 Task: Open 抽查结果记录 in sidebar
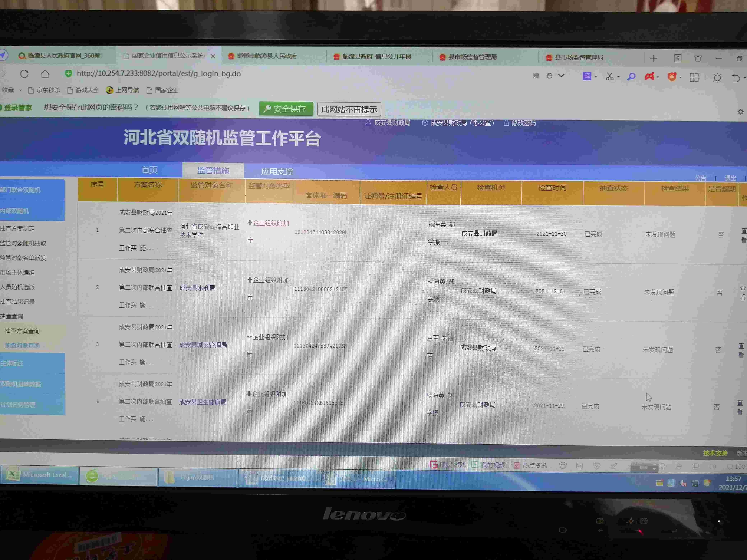[x=18, y=301]
